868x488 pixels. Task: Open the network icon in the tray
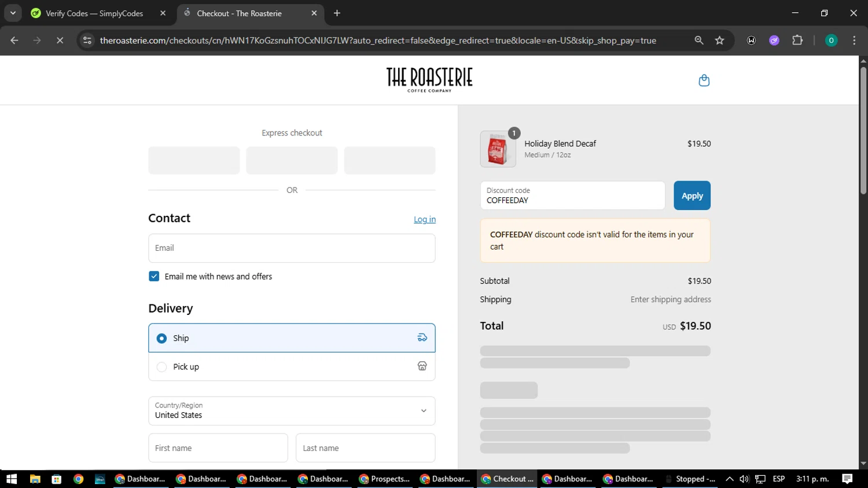point(760,479)
